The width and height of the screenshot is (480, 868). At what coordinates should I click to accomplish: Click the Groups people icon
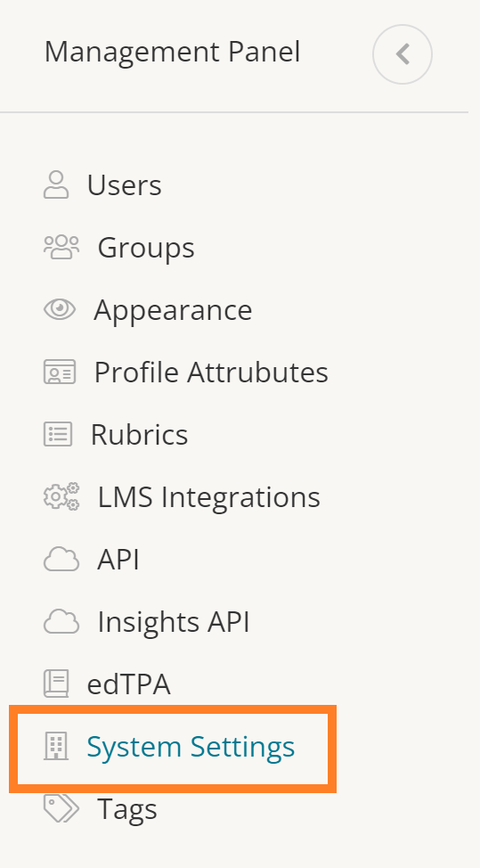[61, 247]
